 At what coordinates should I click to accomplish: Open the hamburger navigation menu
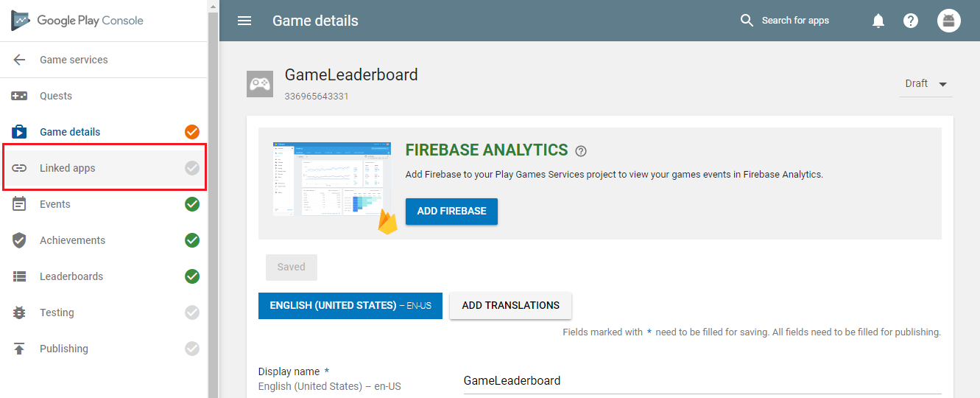(244, 21)
